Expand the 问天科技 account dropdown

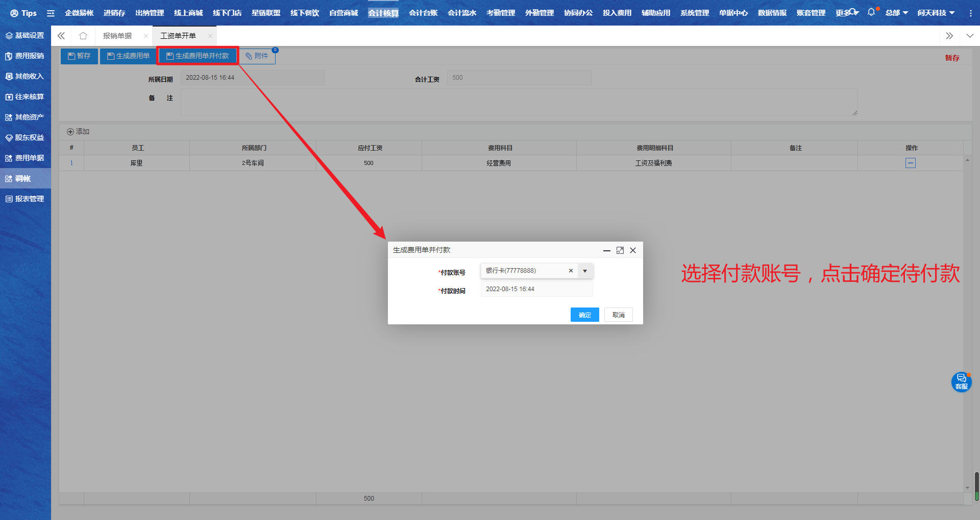[936, 13]
